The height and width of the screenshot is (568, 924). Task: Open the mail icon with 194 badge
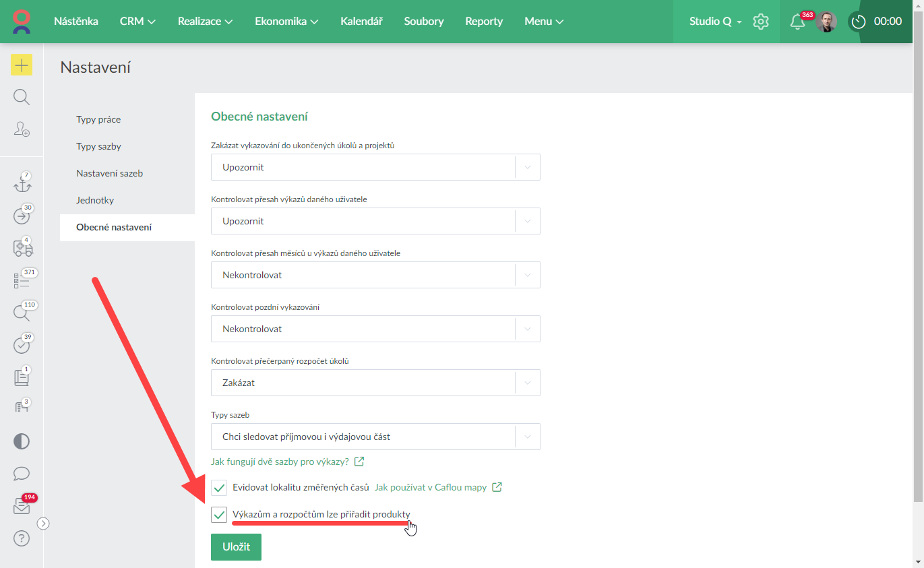coord(22,507)
